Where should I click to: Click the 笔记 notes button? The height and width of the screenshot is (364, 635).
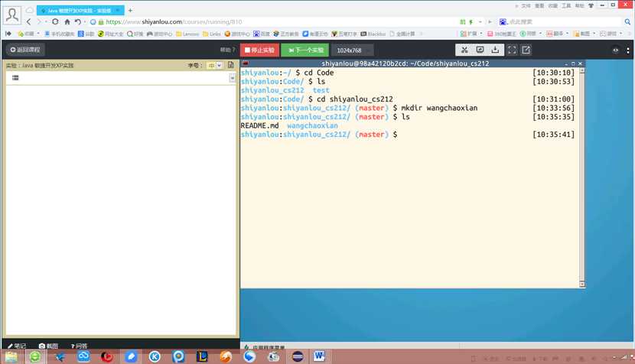pos(17,346)
